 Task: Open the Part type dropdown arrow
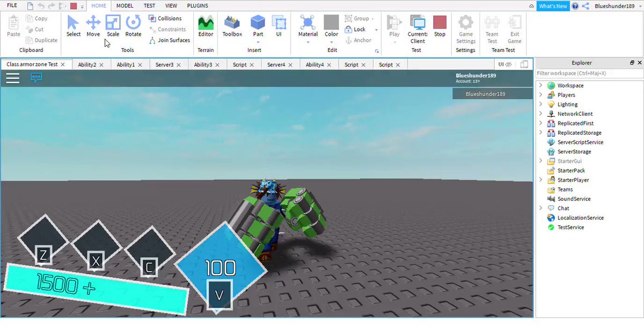tap(258, 42)
